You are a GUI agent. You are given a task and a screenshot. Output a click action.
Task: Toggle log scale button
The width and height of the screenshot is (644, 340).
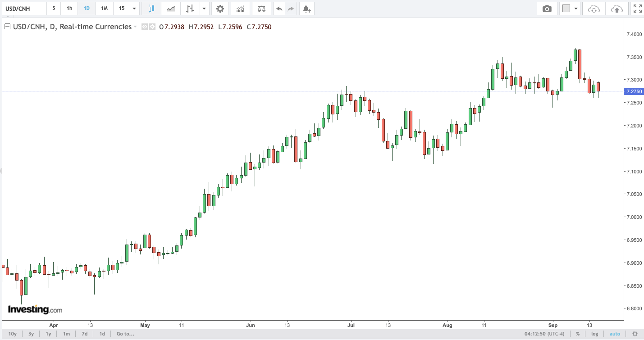pos(595,334)
